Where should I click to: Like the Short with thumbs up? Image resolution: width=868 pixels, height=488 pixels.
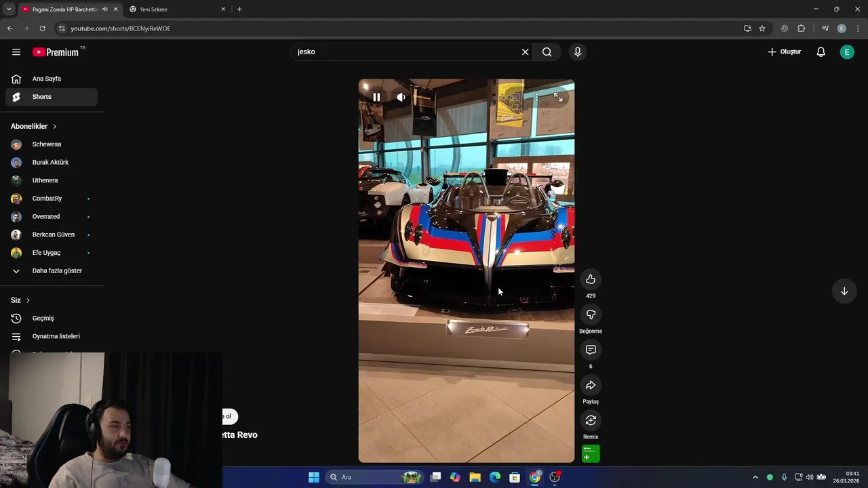point(591,279)
